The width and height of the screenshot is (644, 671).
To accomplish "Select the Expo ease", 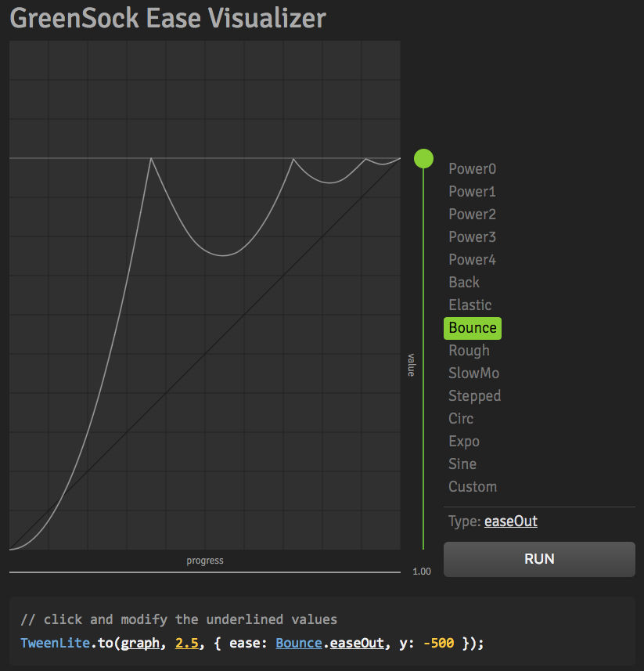I will tap(464, 442).
